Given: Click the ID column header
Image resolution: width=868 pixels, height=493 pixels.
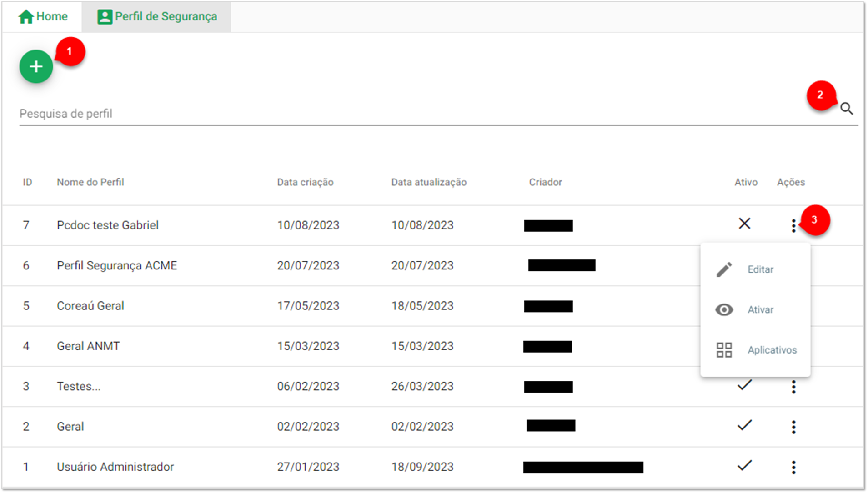Looking at the screenshot, I should point(27,182).
